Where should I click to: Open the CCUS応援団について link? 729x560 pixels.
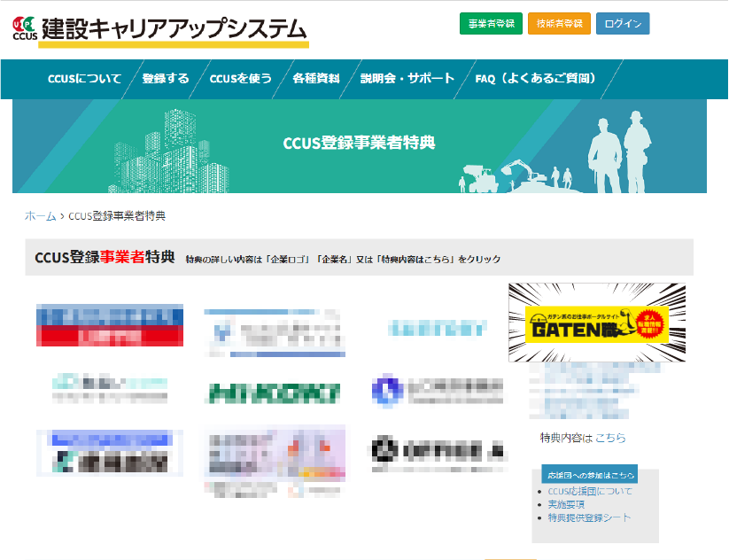click(x=590, y=491)
